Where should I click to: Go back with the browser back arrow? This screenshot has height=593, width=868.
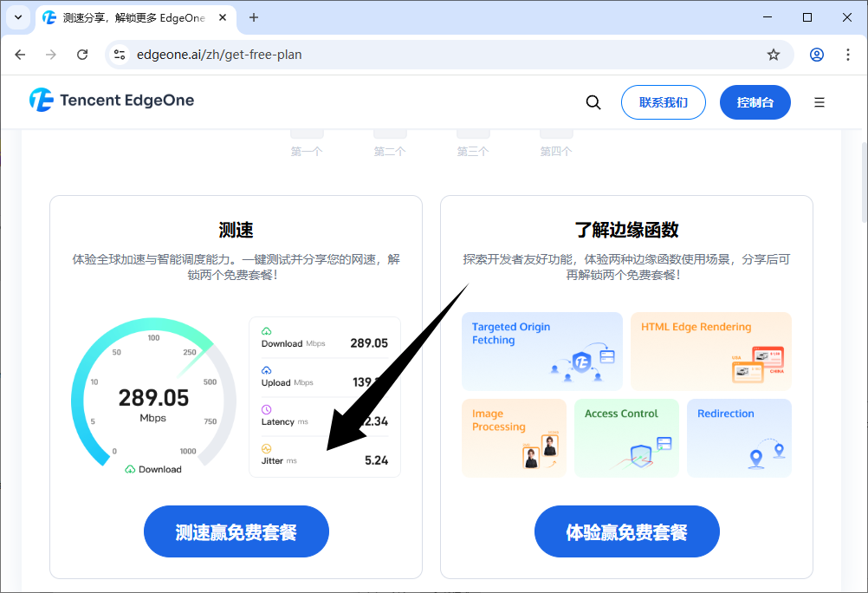20,55
